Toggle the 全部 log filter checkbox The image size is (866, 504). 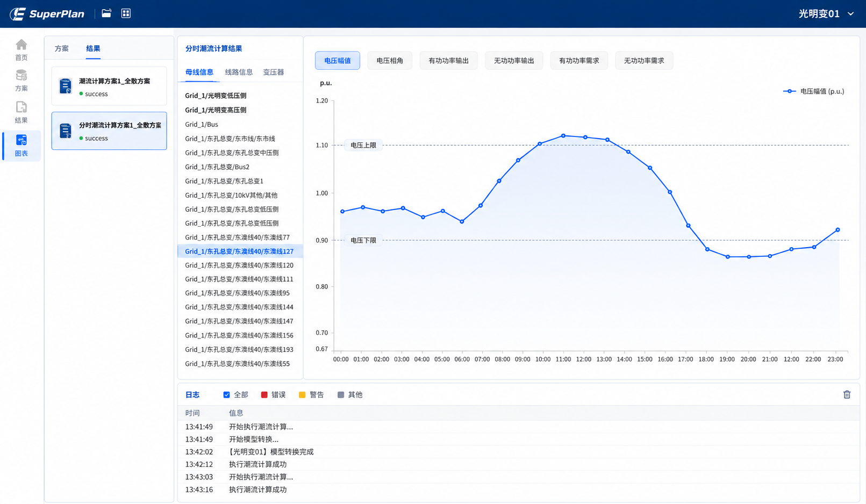[226, 395]
